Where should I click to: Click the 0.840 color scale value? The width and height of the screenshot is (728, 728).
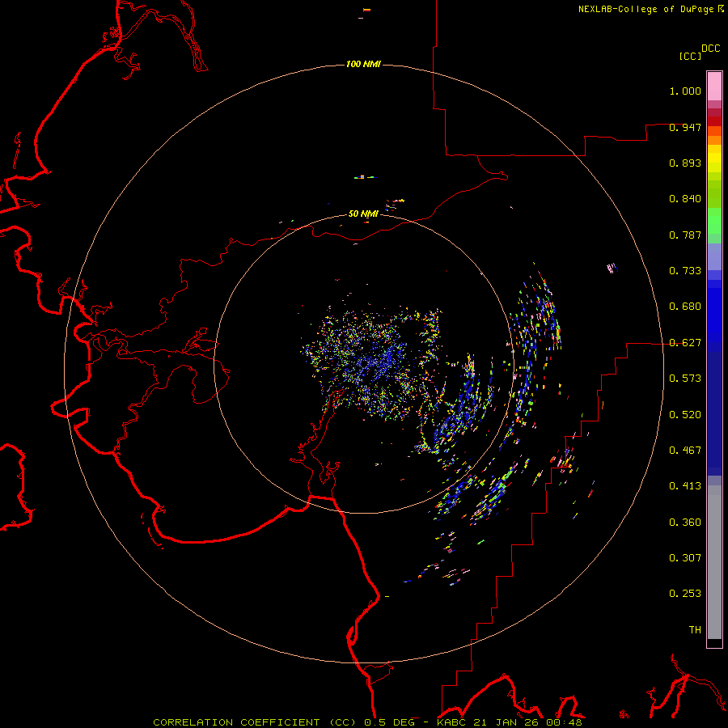pyautogui.click(x=685, y=199)
